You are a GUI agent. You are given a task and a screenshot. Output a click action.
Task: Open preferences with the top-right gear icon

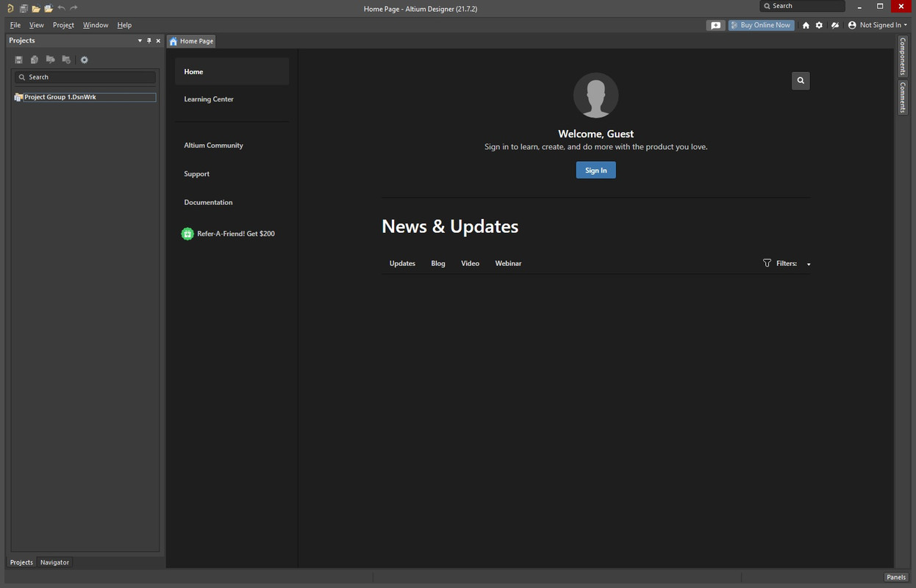[x=819, y=25]
